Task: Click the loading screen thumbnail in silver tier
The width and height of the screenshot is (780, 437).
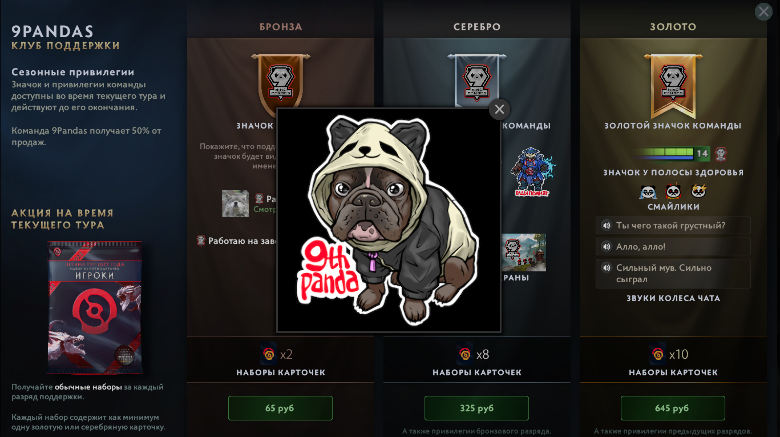Action: pos(524,252)
